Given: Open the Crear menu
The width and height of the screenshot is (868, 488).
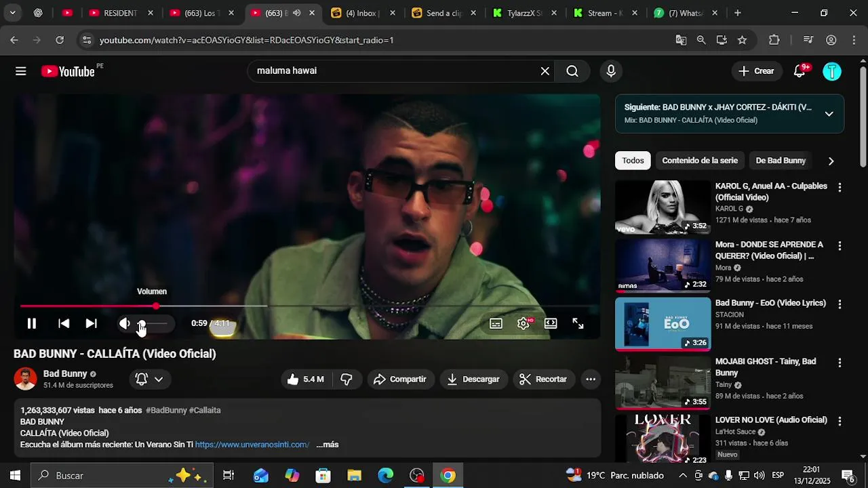Looking at the screenshot, I should 756,71.
